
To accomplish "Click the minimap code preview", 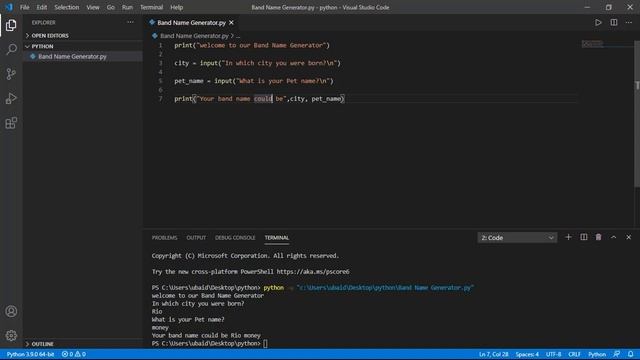I will click(593, 44).
